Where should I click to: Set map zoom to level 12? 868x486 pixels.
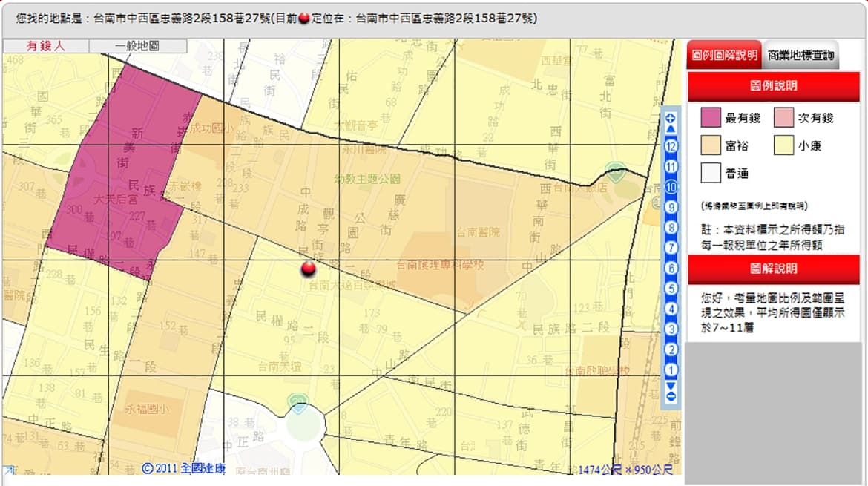(x=671, y=146)
